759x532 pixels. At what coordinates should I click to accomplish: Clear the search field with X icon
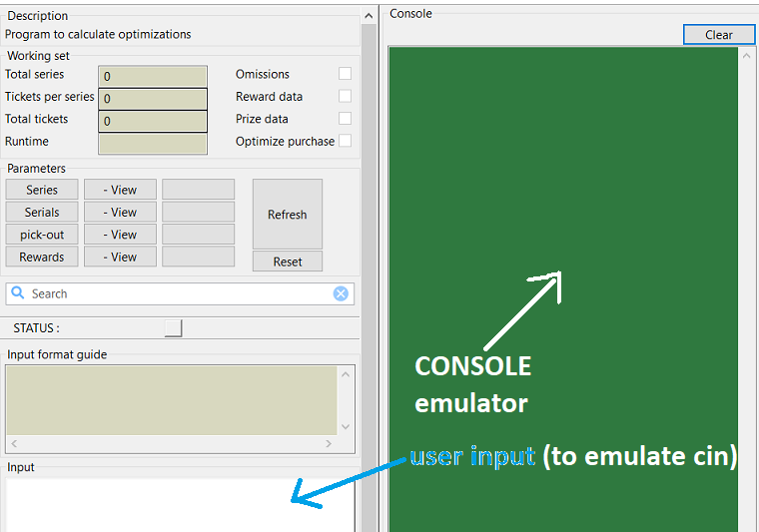(x=341, y=293)
